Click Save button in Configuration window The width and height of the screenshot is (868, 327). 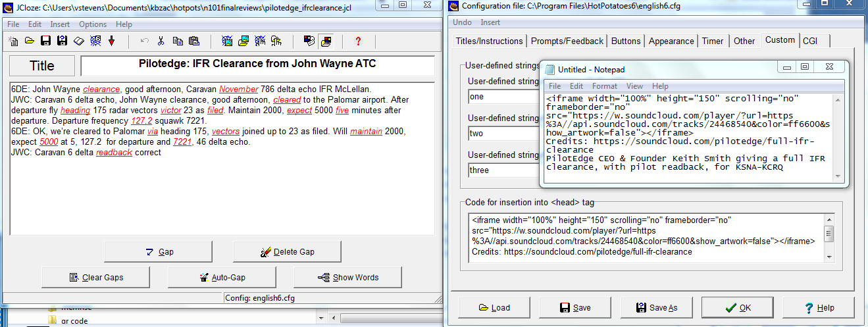coord(574,307)
